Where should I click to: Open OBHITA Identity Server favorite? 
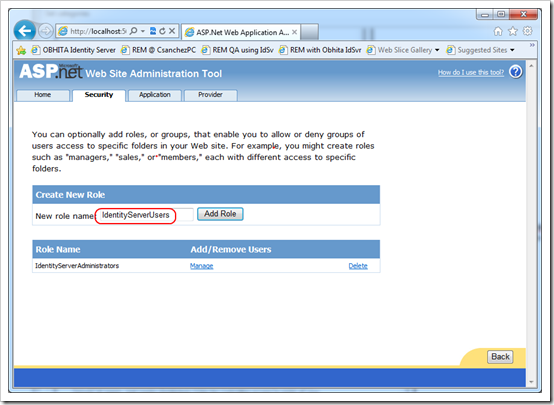[73, 50]
